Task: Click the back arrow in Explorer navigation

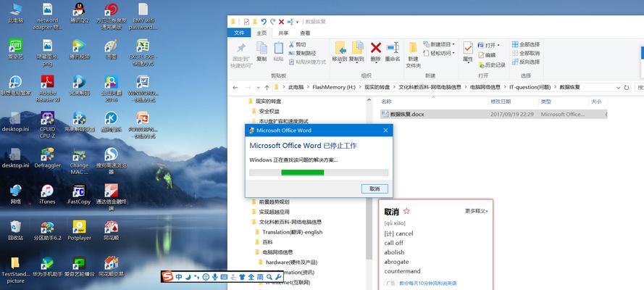Action: [x=235, y=88]
